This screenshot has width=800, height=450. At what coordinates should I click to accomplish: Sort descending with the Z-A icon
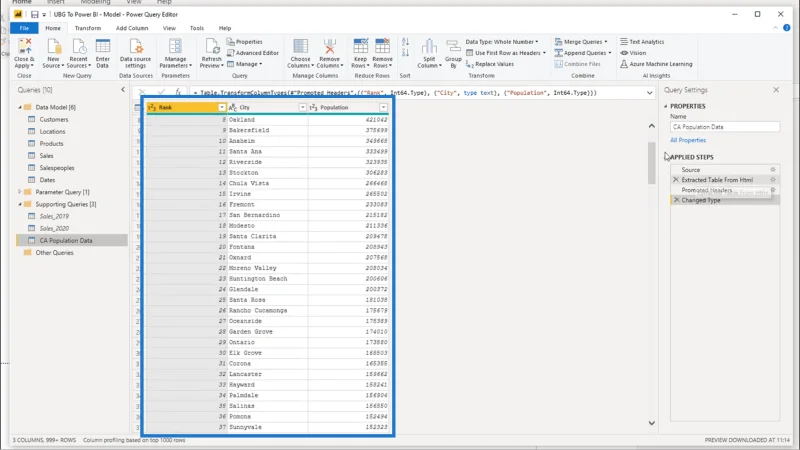pos(405,52)
